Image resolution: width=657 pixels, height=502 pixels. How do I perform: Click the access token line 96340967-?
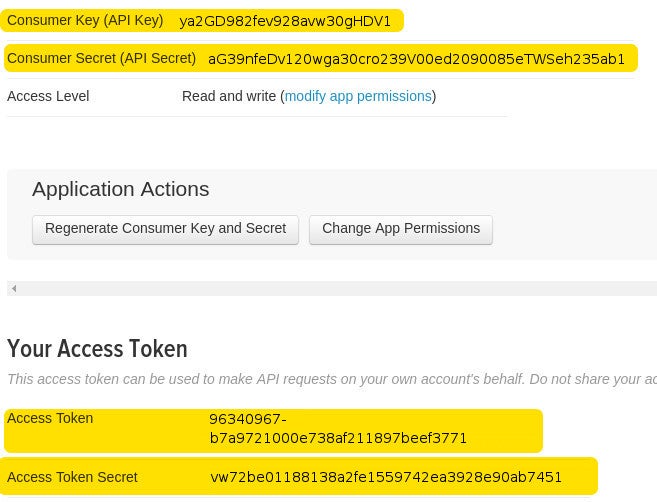[248, 419]
